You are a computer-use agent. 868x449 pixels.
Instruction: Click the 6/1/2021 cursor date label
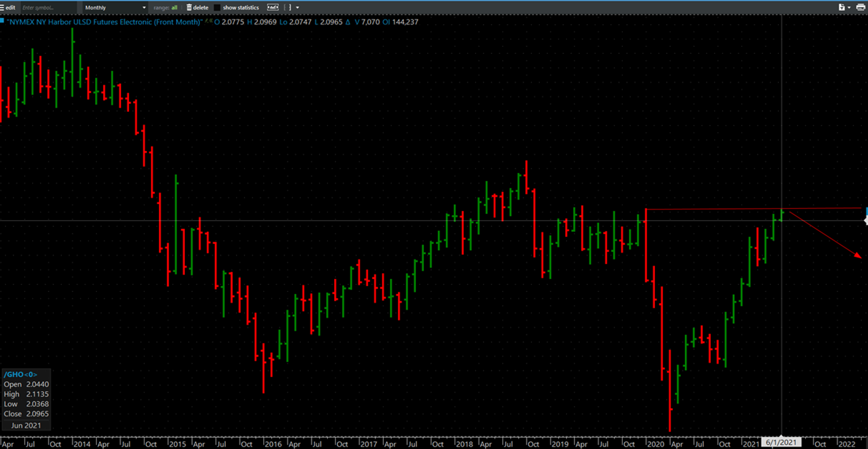(781, 442)
